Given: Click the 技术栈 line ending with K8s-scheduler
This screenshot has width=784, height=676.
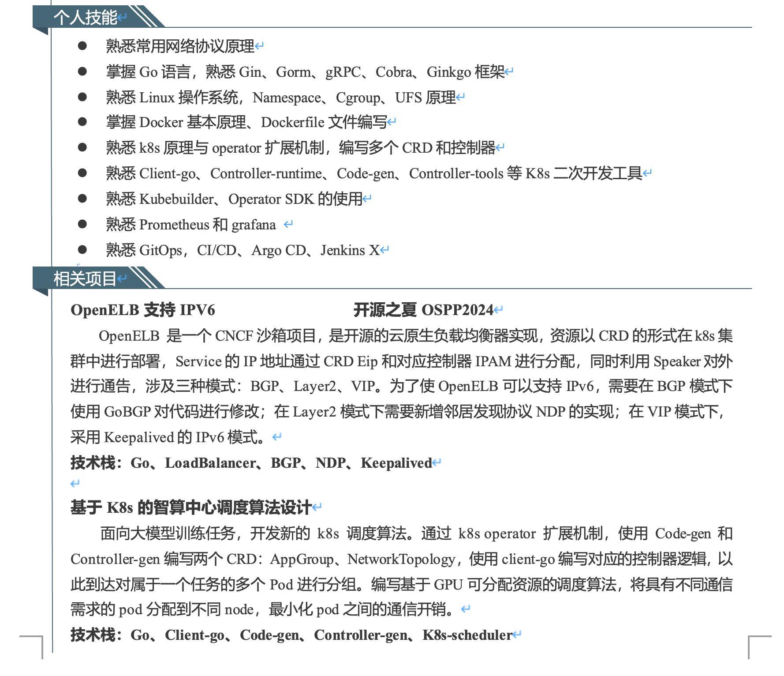Looking at the screenshot, I should point(291,635).
